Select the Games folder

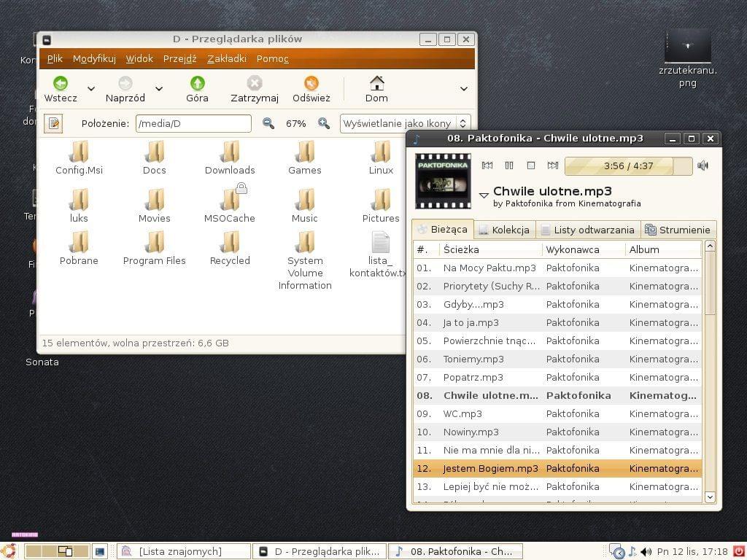[x=305, y=158]
